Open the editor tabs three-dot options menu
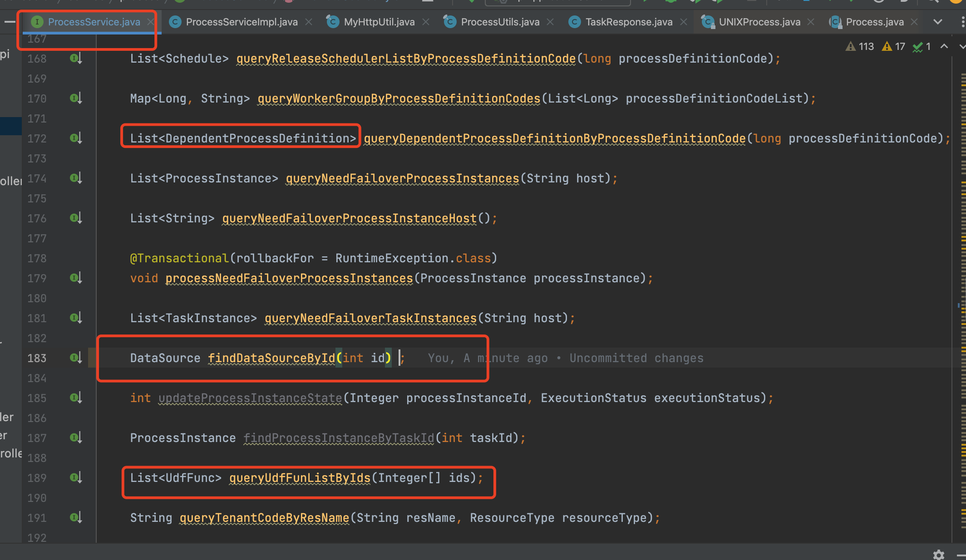 click(x=963, y=22)
